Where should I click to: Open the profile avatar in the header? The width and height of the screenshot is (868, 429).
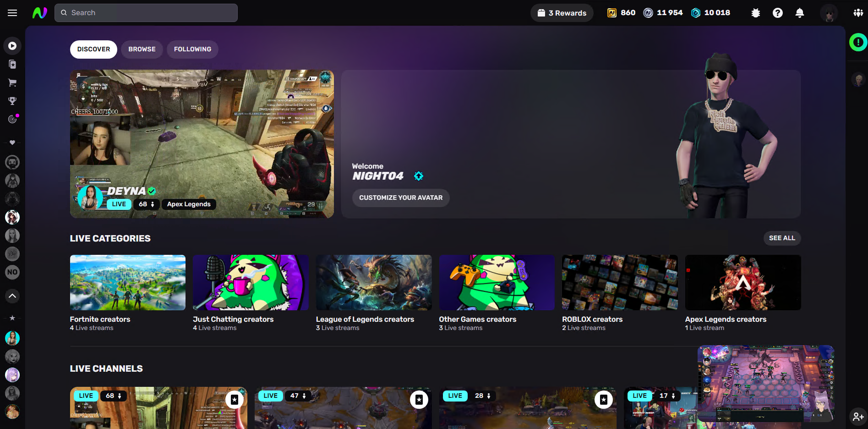(829, 13)
